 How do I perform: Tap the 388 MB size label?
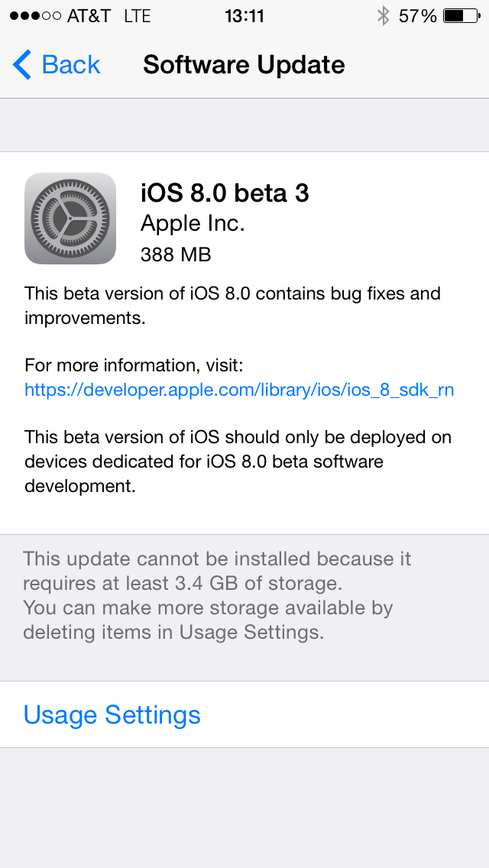click(x=176, y=254)
